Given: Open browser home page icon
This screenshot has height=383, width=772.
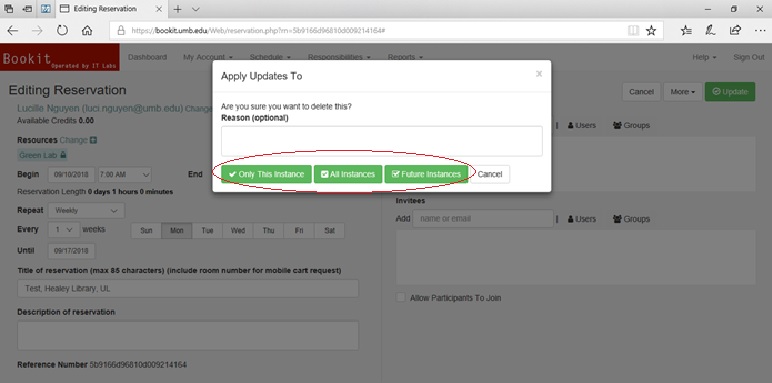Looking at the screenshot, I should click(x=87, y=31).
